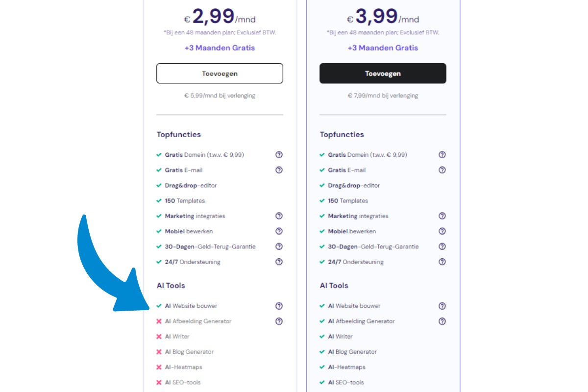
Task: Open the +3 Maanden Gratis offer in left plan
Action: 220,48
